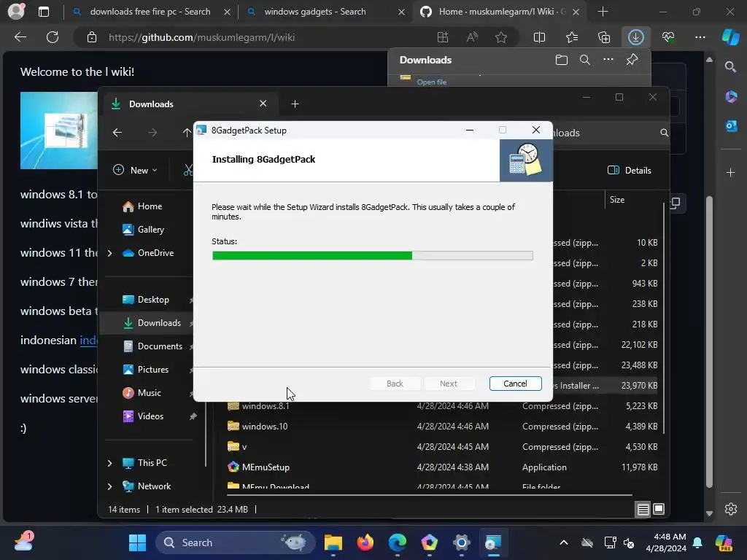Image resolution: width=747 pixels, height=560 pixels.
Task: Select Home in Explorer navigation pane
Action: [149, 206]
